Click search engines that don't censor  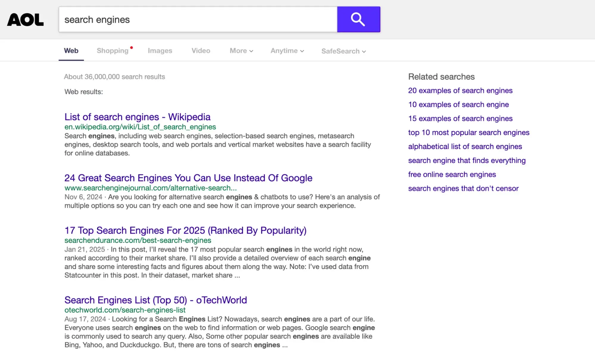tap(463, 188)
